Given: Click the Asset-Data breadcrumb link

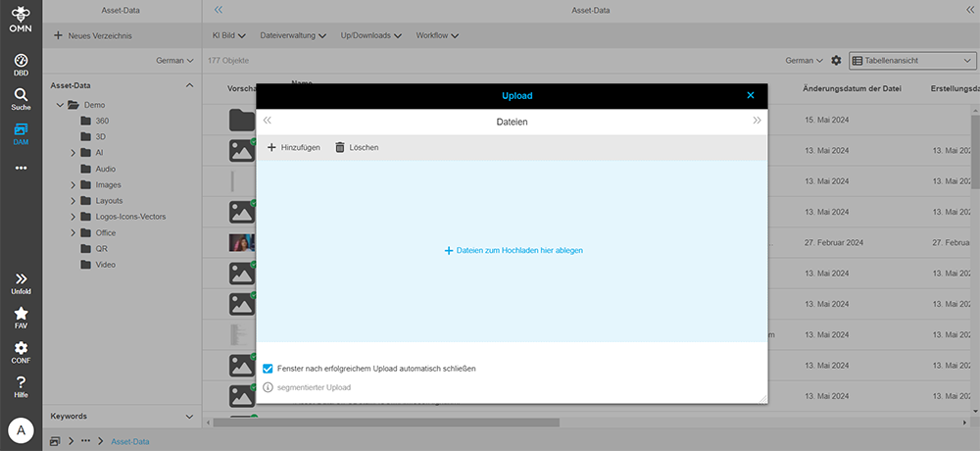Looking at the screenshot, I should coord(130,441).
